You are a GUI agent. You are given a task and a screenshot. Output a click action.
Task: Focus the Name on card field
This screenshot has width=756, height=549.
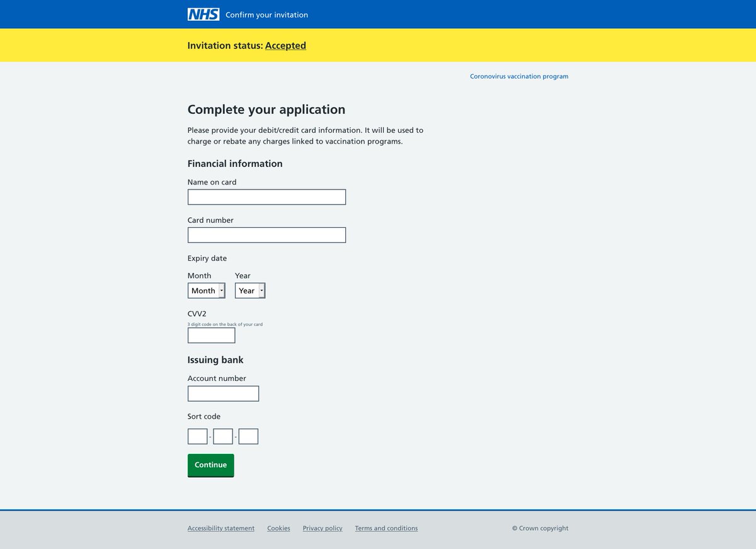pyautogui.click(x=266, y=197)
